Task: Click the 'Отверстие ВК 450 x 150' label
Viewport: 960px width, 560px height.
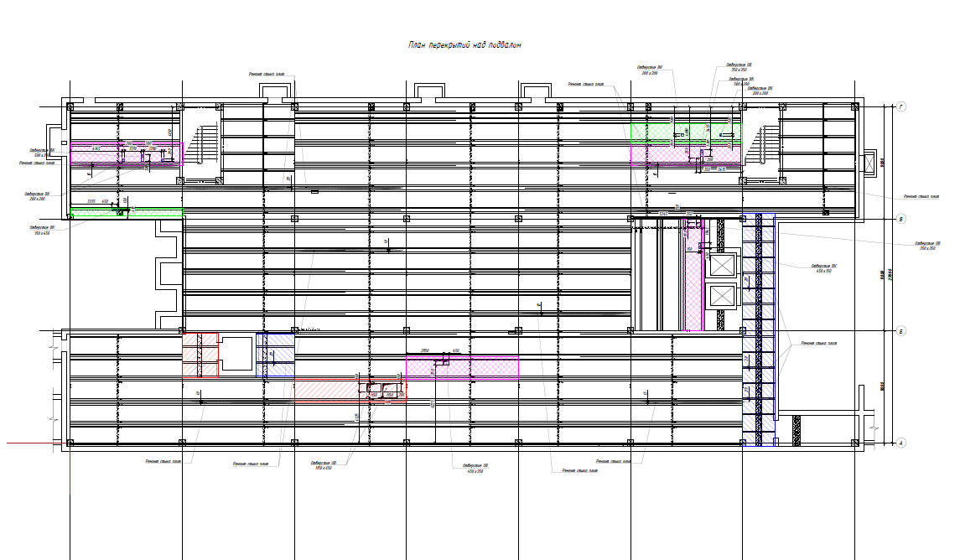Action: click(822, 268)
